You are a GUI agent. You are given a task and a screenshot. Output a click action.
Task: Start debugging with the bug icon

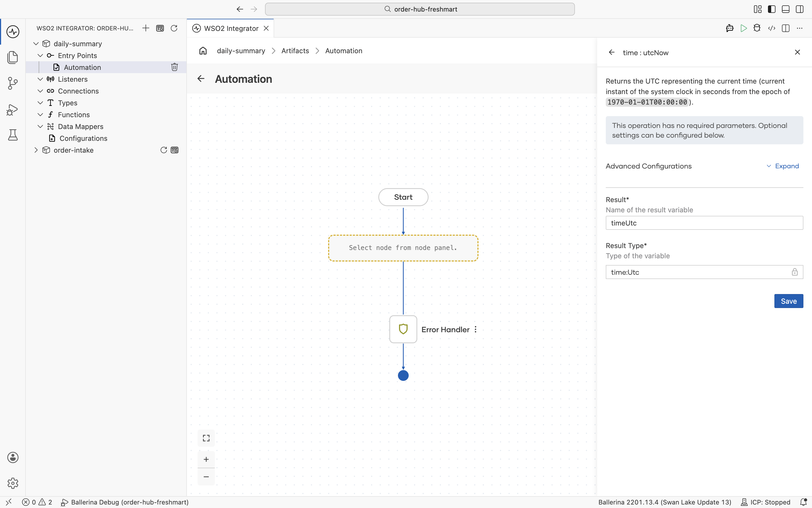[757, 28]
